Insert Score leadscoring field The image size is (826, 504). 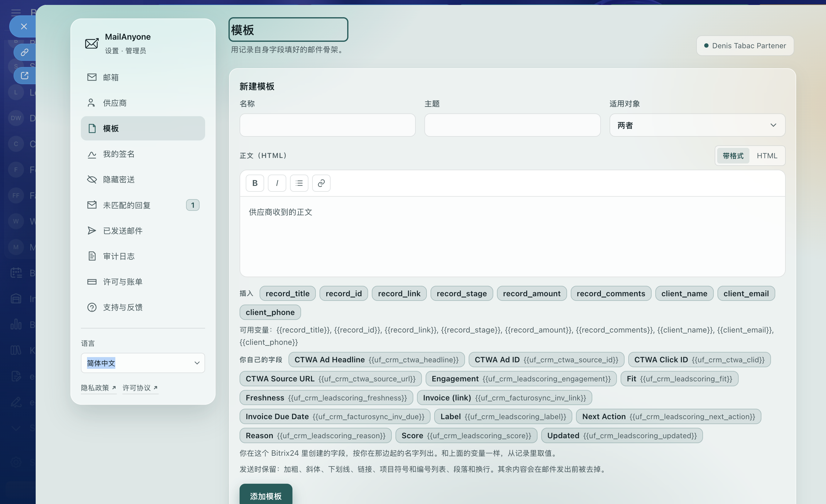(x=466, y=435)
